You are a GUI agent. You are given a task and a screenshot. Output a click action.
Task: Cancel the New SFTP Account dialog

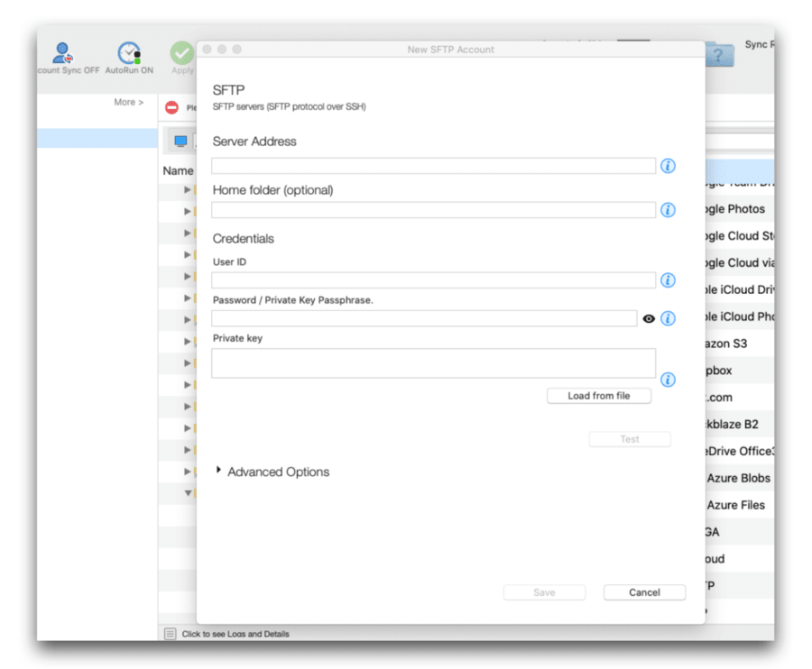(644, 592)
